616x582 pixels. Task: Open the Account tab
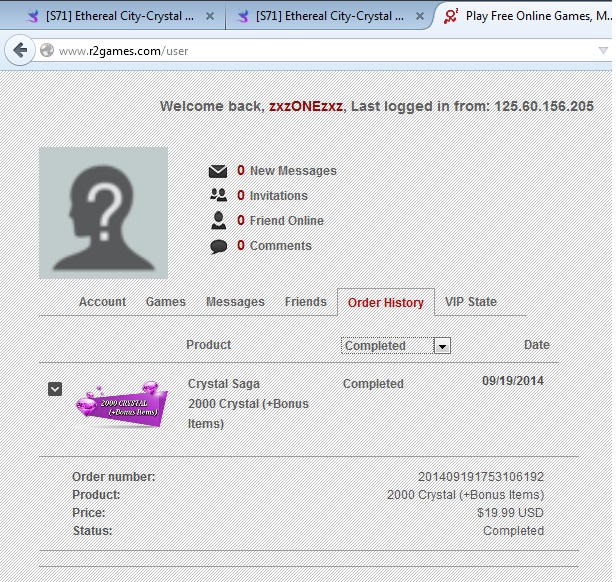click(102, 302)
